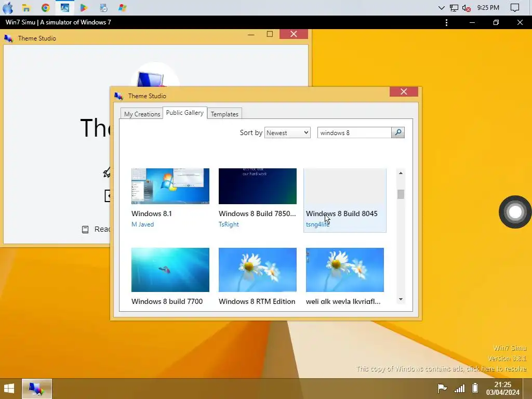This screenshot has height=399, width=532.
Task: Click the Theme Studio taskbar button
Action: pyautogui.click(x=37, y=389)
